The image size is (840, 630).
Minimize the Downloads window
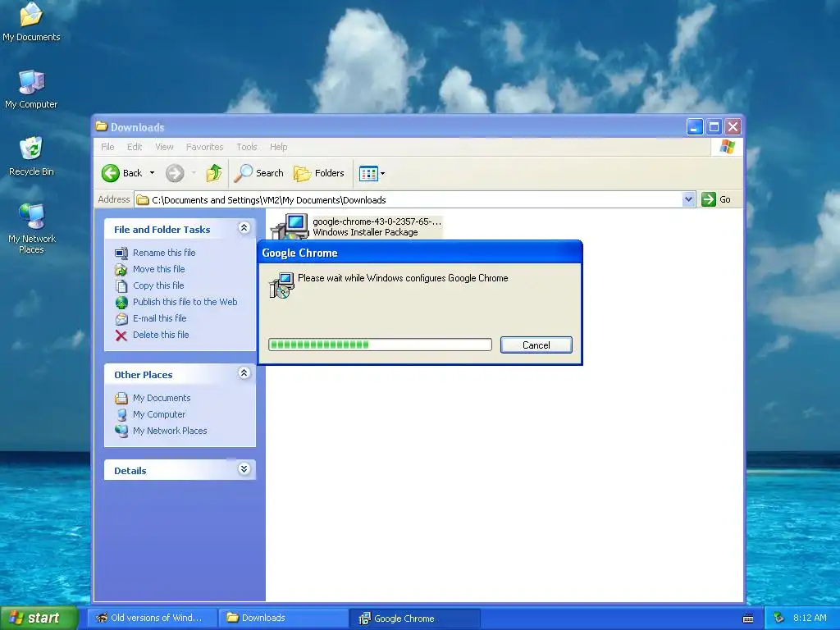point(695,127)
